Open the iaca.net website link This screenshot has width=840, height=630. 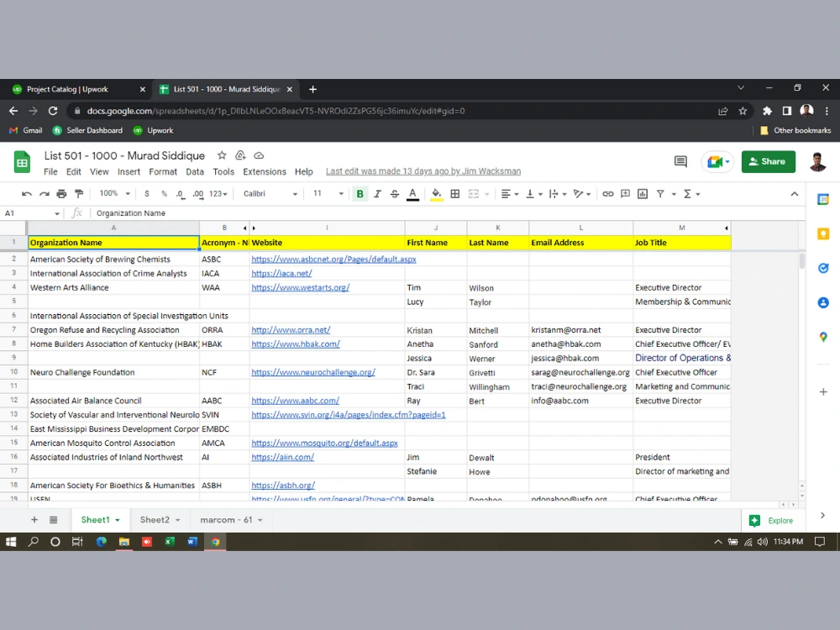(x=281, y=273)
